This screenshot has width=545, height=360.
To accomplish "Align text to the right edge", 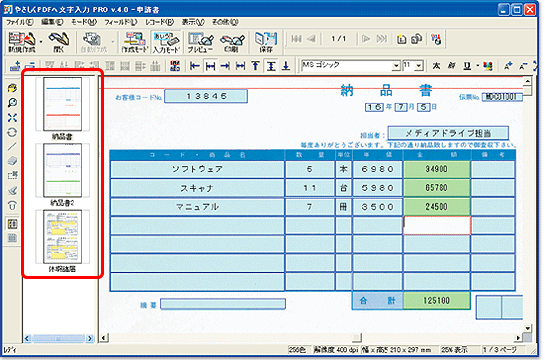I will click(225, 66).
